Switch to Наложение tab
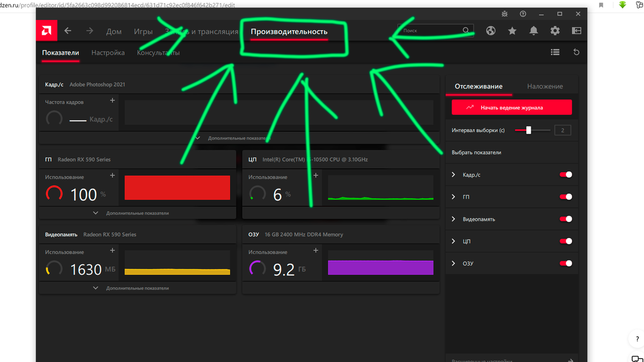 [545, 86]
